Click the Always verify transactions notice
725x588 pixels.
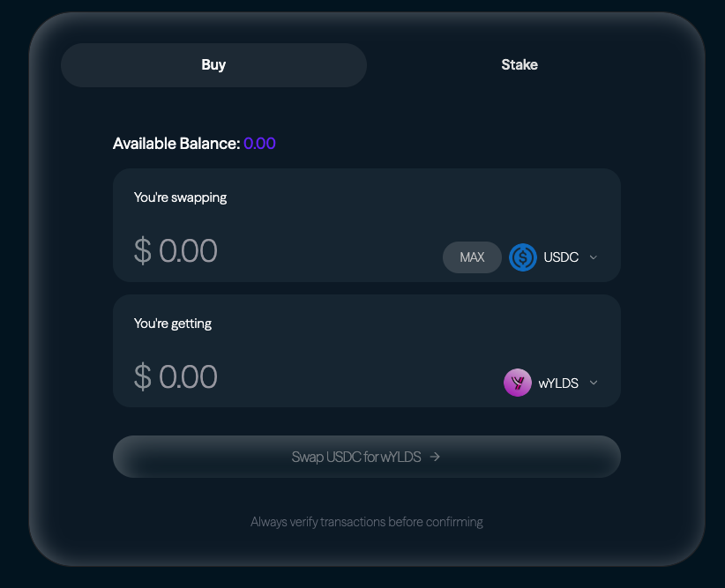tap(366, 522)
